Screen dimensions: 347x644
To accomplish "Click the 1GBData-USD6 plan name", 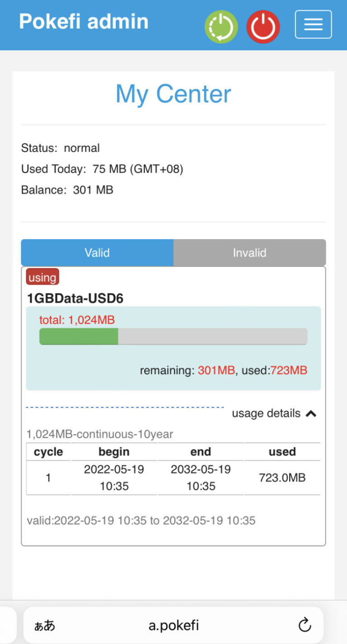I will pos(75,298).
